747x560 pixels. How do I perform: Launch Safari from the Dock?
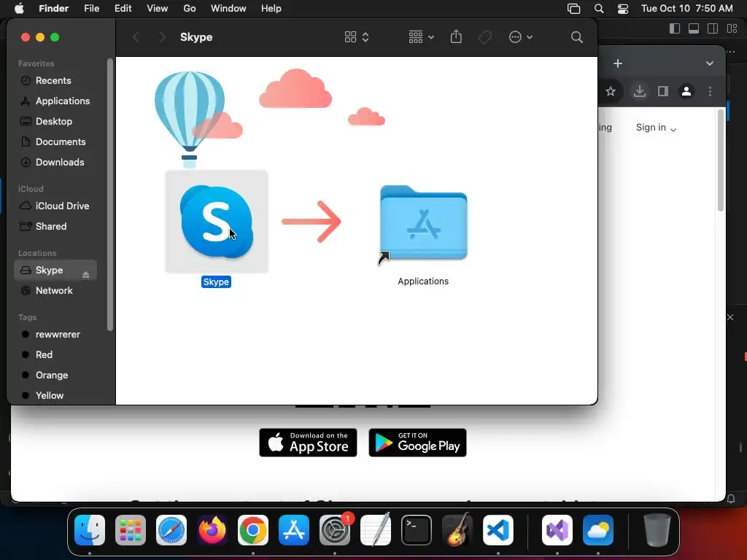[x=171, y=530]
